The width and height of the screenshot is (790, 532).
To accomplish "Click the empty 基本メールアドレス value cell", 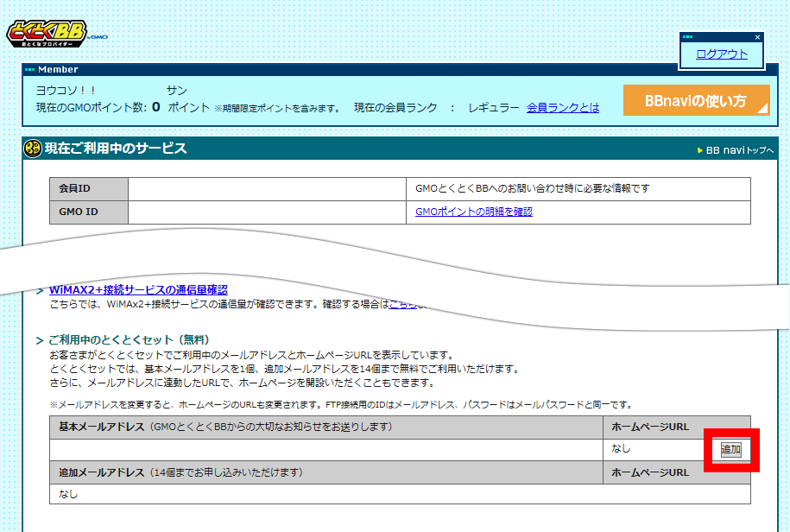I will coord(325,449).
